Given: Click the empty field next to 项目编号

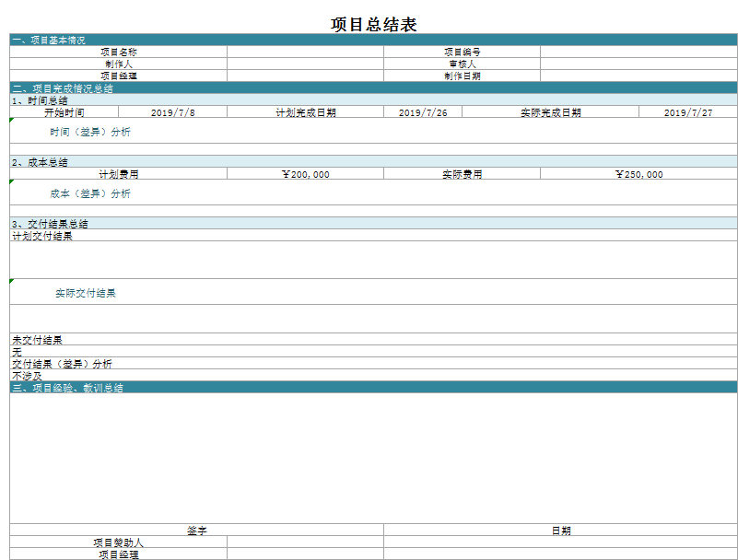Looking at the screenshot, I should click(638, 52).
